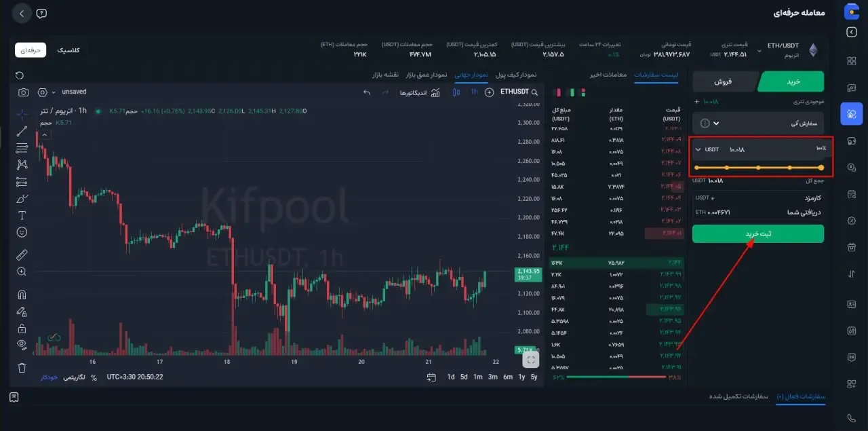Image resolution: width=868 pixels, height=431 pixels.
Task: Toggle lock all drawings
Action: [x=22, y=329]
